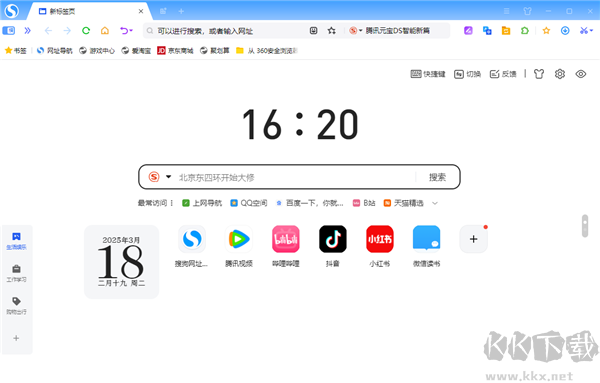Click the Sogou logo in search box

point(154,177)
